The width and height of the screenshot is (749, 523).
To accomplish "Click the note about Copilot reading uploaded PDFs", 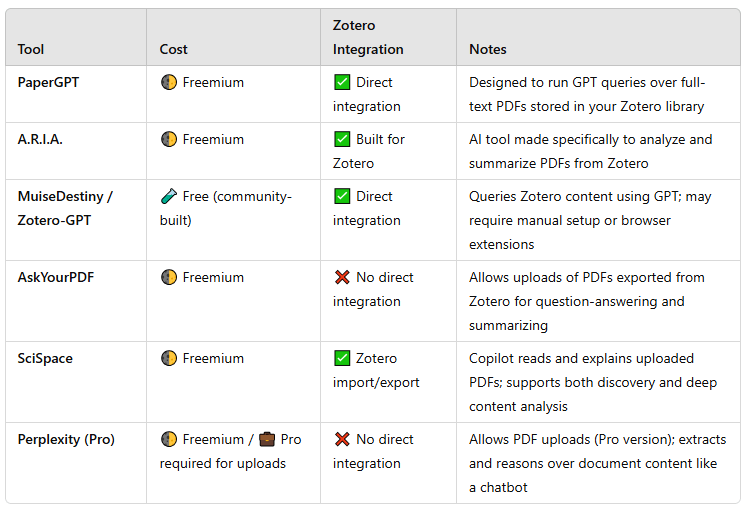I will click(593, 382).
